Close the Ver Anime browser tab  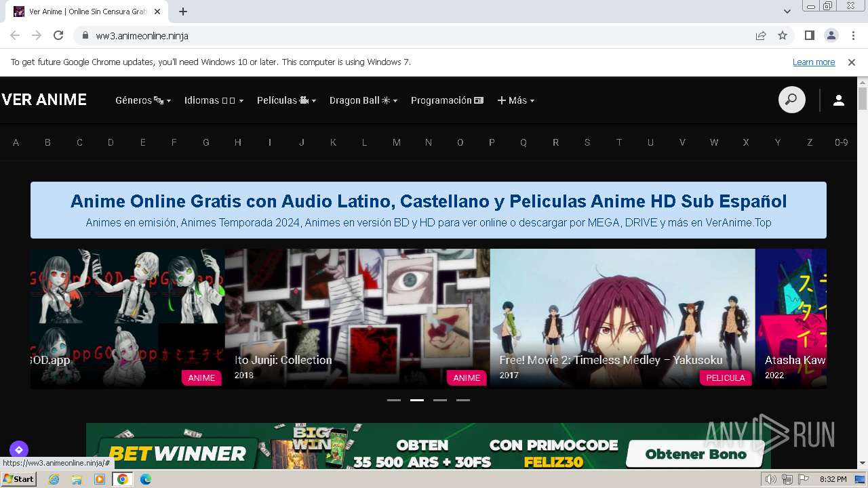[x=157, y=12]
